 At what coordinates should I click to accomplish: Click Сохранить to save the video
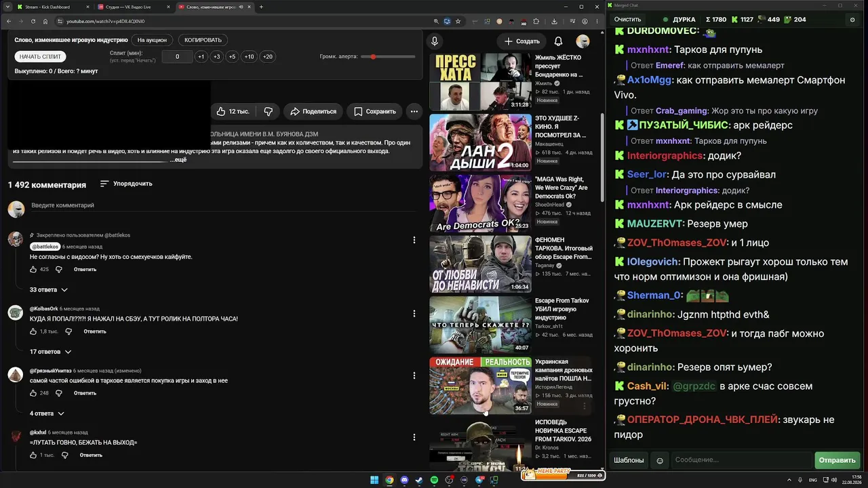click(x=374, y=111)
